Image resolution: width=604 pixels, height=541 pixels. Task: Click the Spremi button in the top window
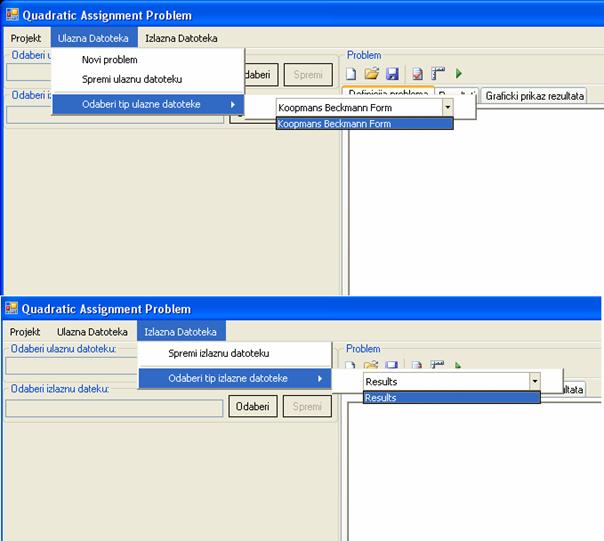click(308, 74)
